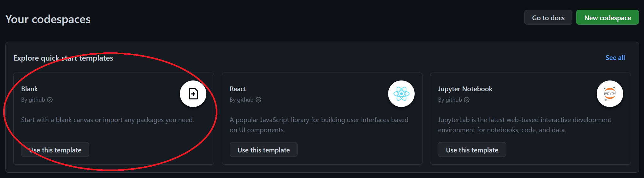Click the github author under Jupyter Notebook
This screenshot has height=178, width=644.
click(453, 100)
